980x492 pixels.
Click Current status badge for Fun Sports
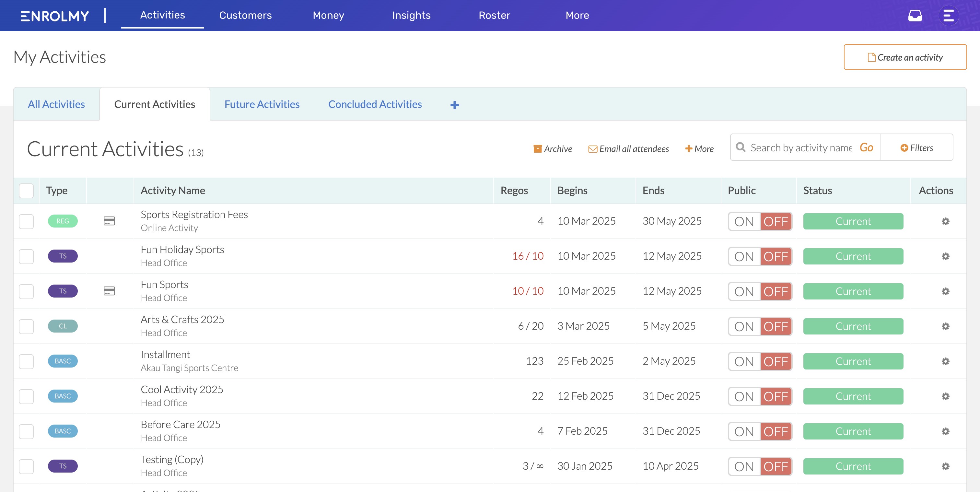click(853, 291)
